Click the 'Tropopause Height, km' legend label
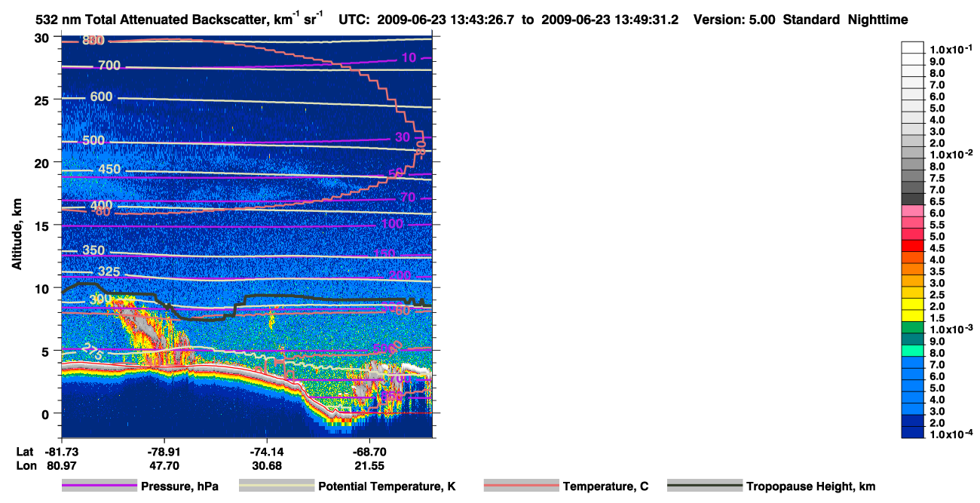This screenshot has width=980, height=503. pyautogui.click(x=810, y=486)
